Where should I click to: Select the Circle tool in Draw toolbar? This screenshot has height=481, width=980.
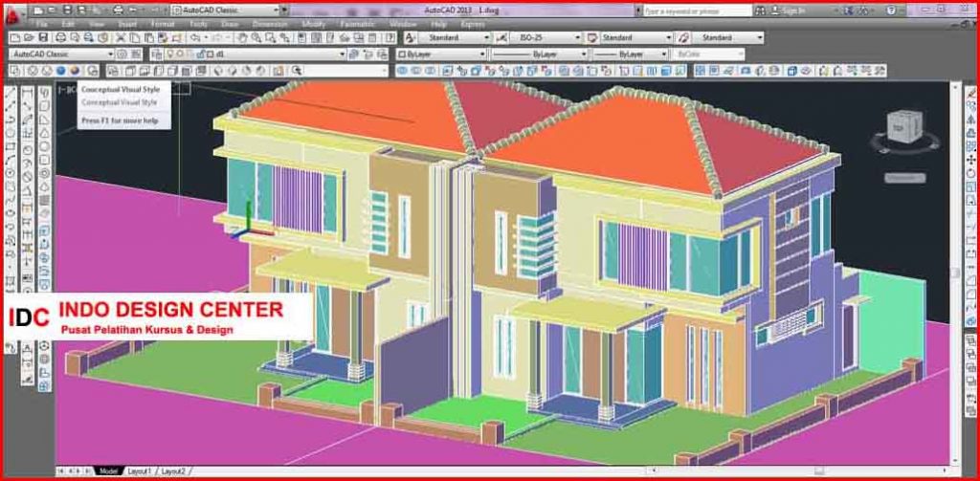[x=10, y=173]
